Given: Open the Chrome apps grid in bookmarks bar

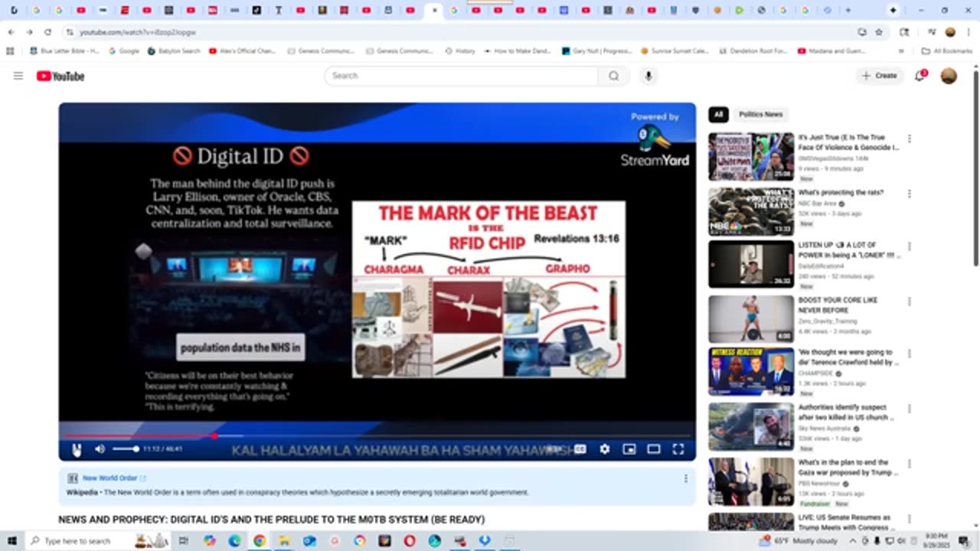Looking at the screenshot, I should 10,51.
